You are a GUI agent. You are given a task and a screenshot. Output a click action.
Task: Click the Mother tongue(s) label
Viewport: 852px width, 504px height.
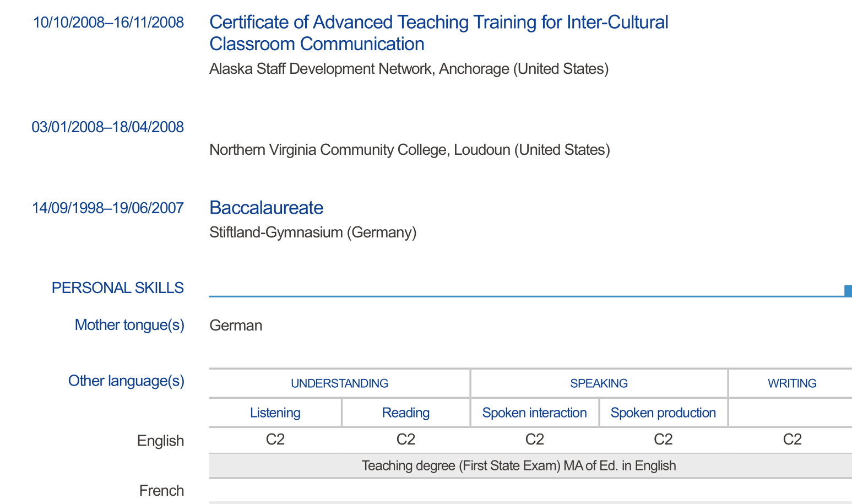[x=129, y=325]
